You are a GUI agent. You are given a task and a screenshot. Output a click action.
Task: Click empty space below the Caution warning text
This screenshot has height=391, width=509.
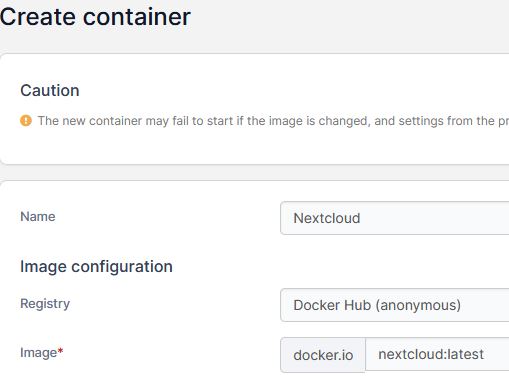pyautogui.click(x=253, y=147)
